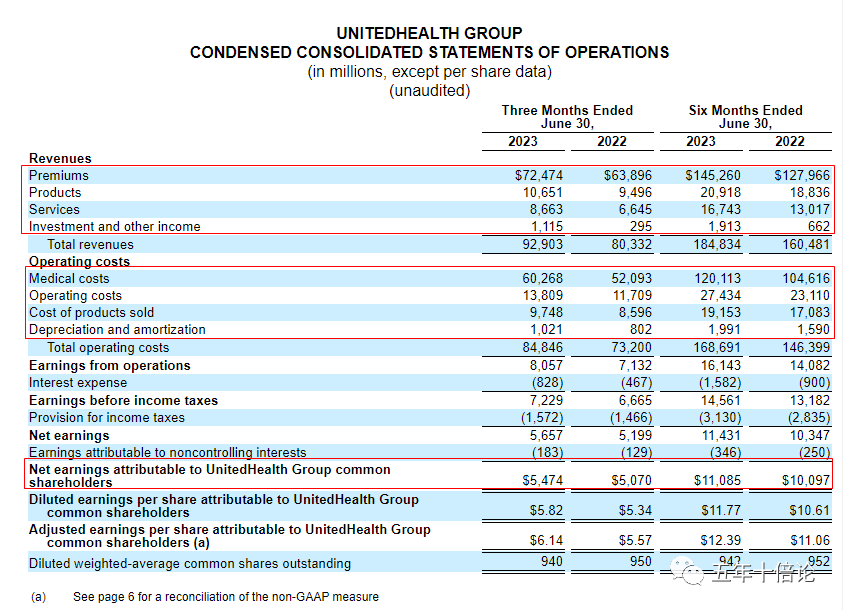Viewport: 843px width, 610px height.
Task: Click footnote 'See page 6 for a reconciliation'
Action: tap(226, 597)
